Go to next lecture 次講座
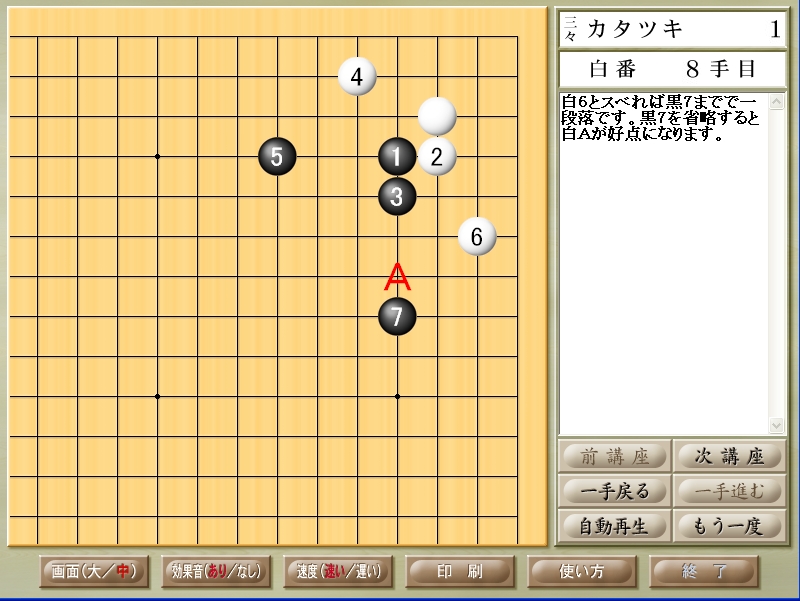800x601 pixels. 728,456
